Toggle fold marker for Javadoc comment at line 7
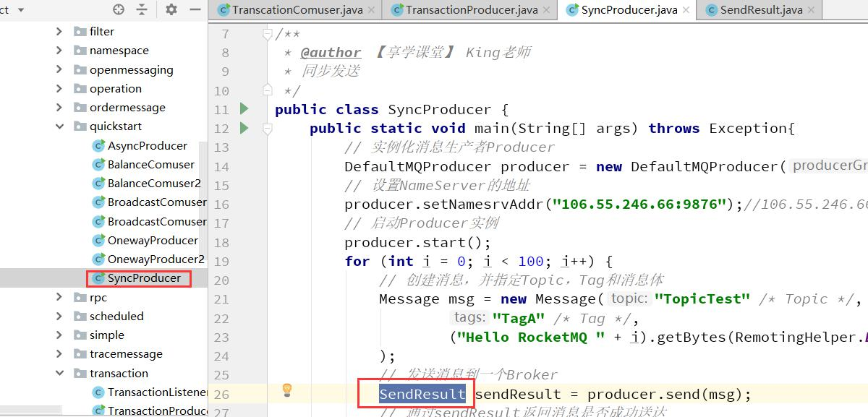 pos(268,34)
